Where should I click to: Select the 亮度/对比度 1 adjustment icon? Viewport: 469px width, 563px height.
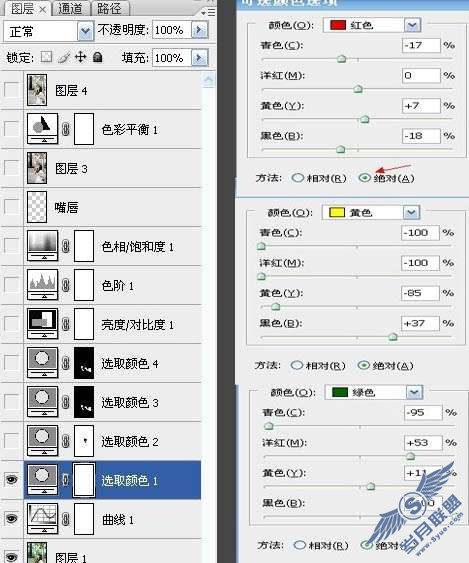click(x=42, y=324)
